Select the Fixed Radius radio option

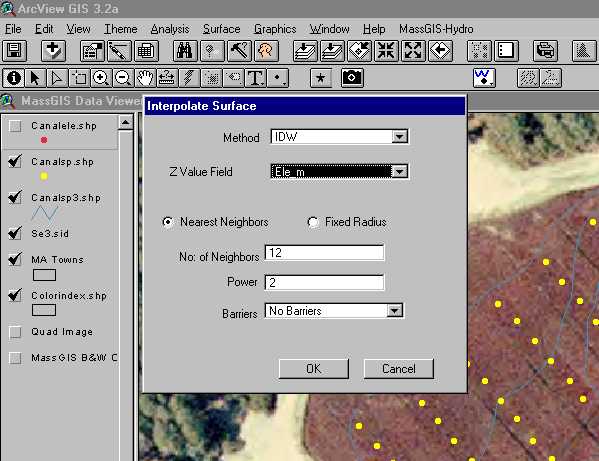313,222
